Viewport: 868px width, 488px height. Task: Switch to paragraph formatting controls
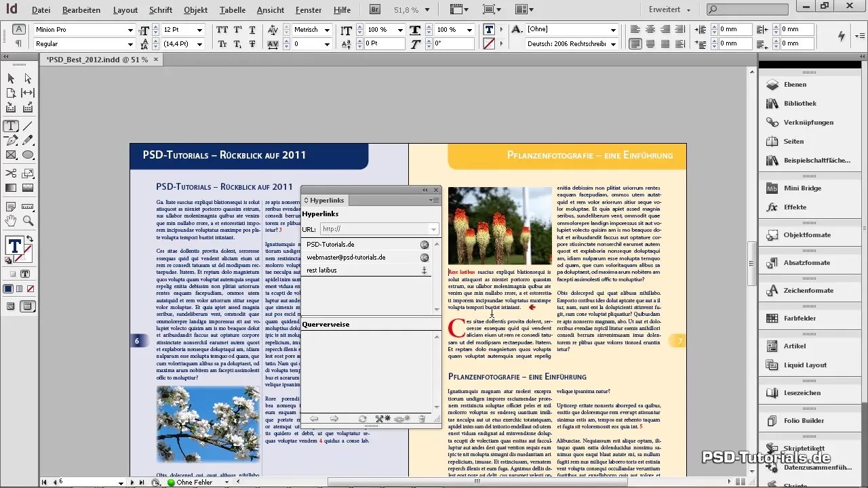coord(19,43)
